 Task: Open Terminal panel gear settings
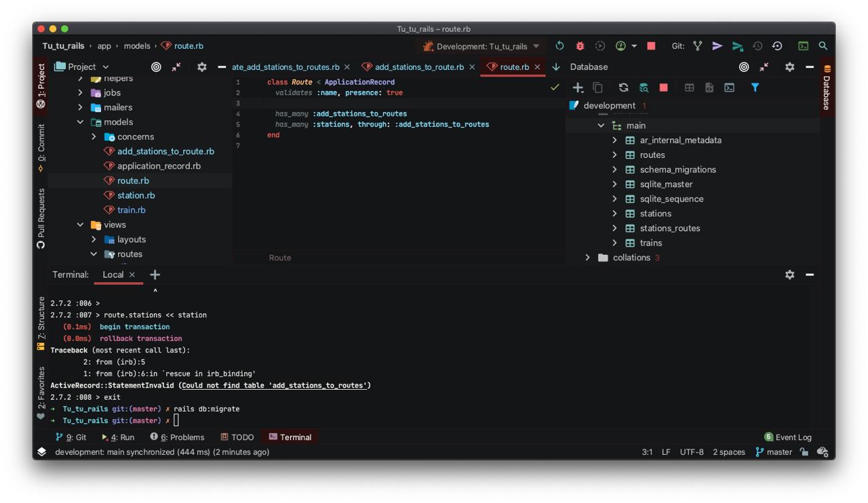[x=789, y=275]
